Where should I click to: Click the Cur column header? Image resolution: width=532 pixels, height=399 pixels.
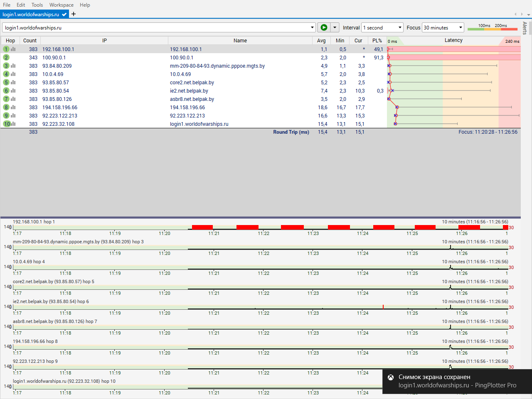[358, 41]
